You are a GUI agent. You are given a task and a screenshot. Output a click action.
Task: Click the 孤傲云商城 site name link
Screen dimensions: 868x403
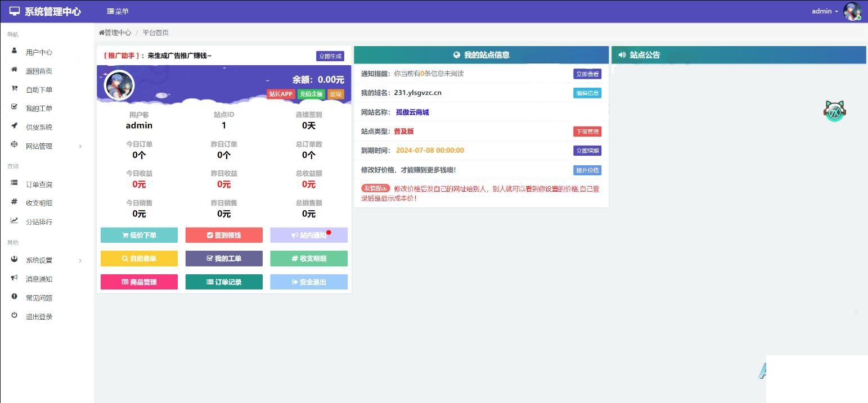pyautogui.click(x=412, y=112)
